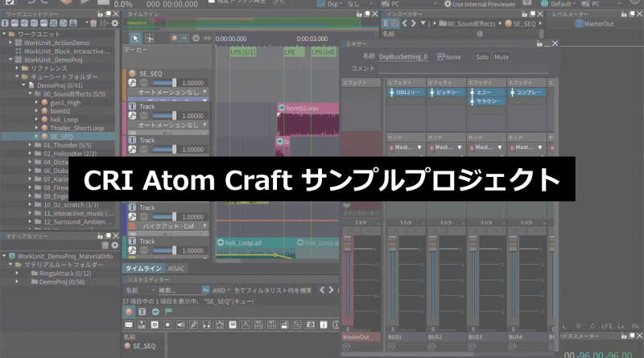Click the green flag filter in list editor
This screenshot has width=644, height=358.
click(168, 312)
